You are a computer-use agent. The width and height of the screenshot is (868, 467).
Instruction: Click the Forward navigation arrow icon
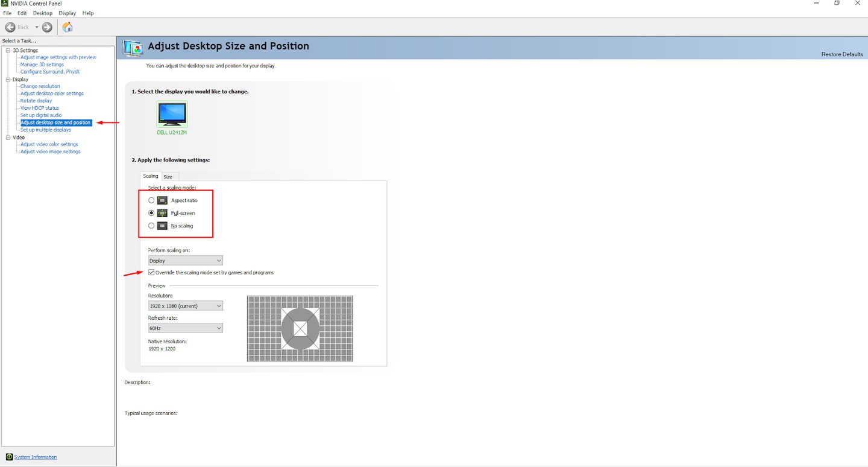point(46,27)
